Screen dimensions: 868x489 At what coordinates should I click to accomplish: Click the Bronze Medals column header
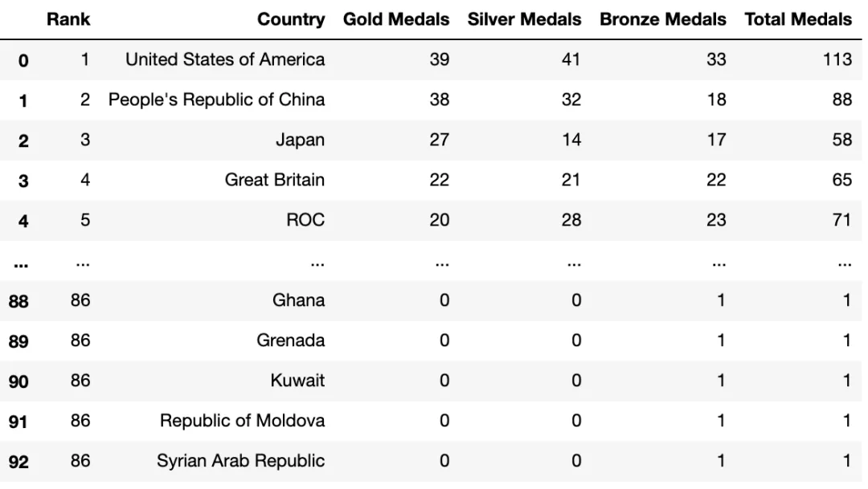(662, 19)
